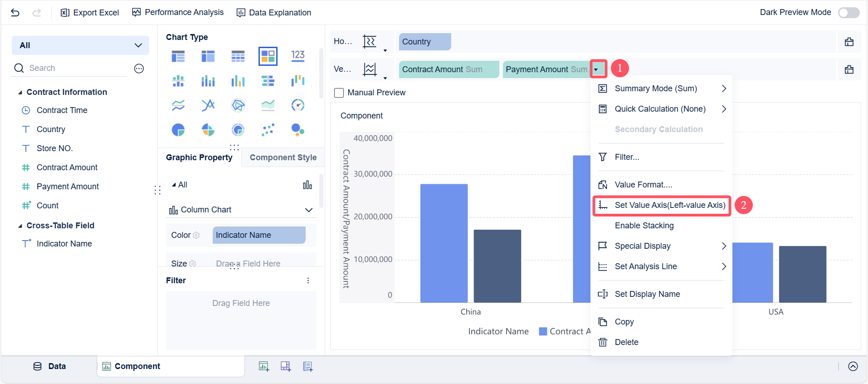Select the Country field on Horizontal axis
This screenshot has height=384, width=868.
pos(425,42)
